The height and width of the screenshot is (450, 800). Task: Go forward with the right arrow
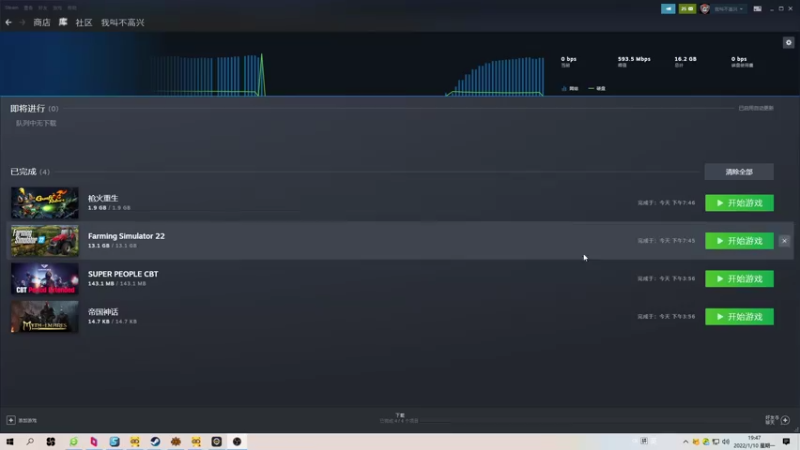(22, 22)
